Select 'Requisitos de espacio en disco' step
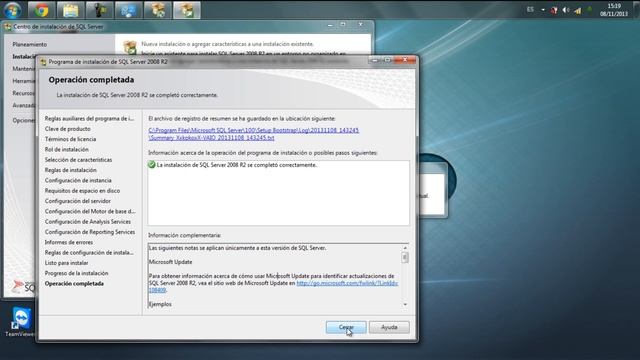Viewport: 640px width, 360px height. pos(82,191)
